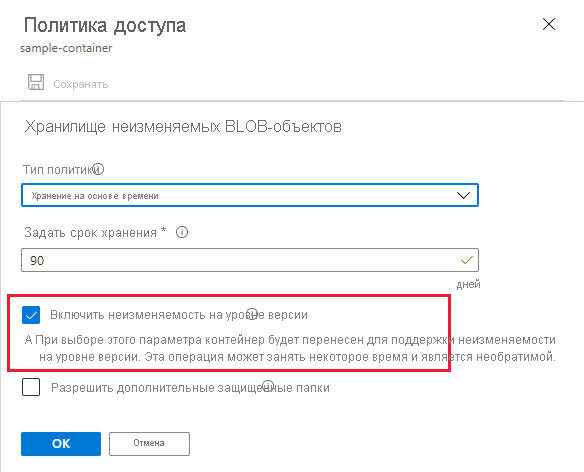This screenshot has width=584, height=472.
Task: Click the Разрешить дополнительные защищенные папки label text
Action: point(190,388)
